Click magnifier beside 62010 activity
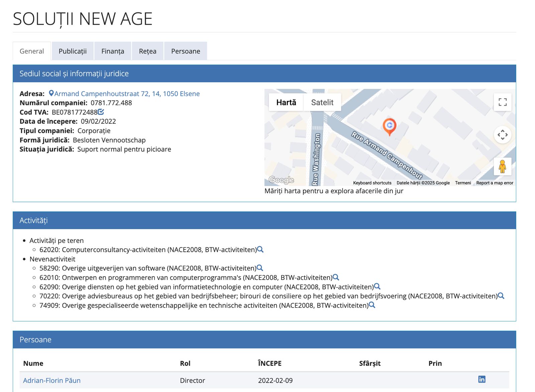 coord(336,277)
